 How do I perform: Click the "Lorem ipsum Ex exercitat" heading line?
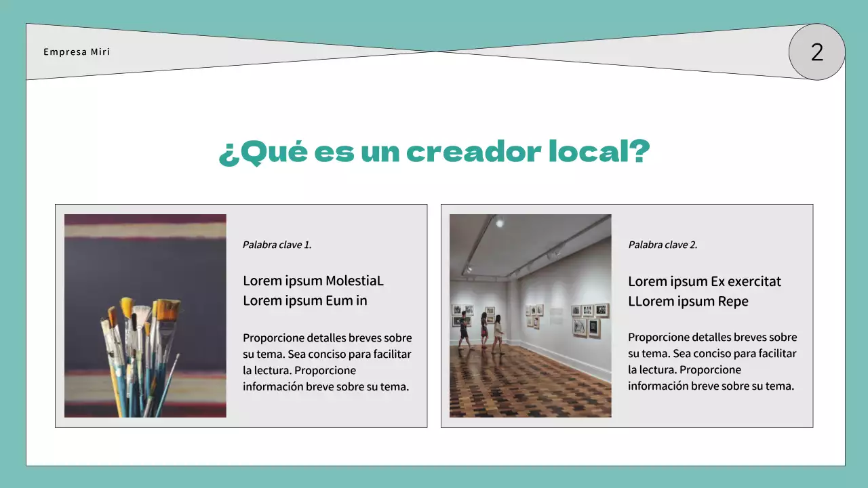[704, 281]
